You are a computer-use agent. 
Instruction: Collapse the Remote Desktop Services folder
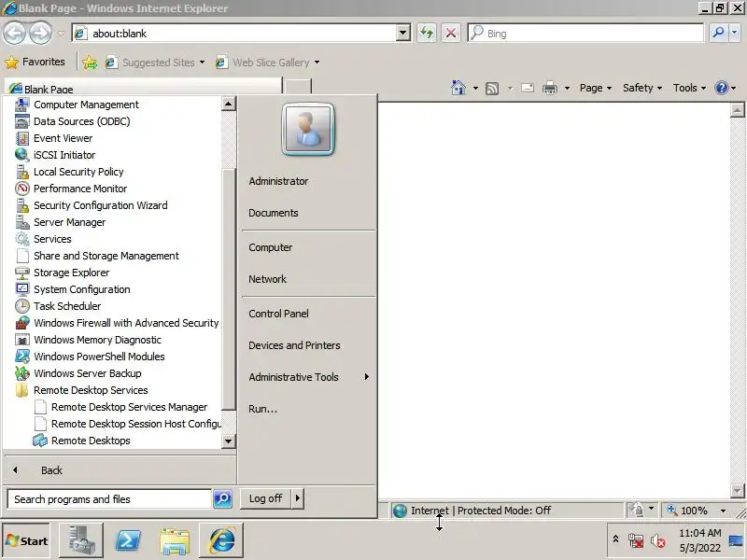click(x=81, y=390)
